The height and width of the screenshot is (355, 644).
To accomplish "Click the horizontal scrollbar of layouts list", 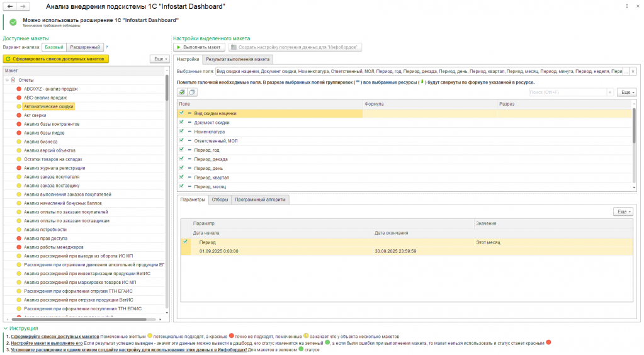I will pos(79,319).
